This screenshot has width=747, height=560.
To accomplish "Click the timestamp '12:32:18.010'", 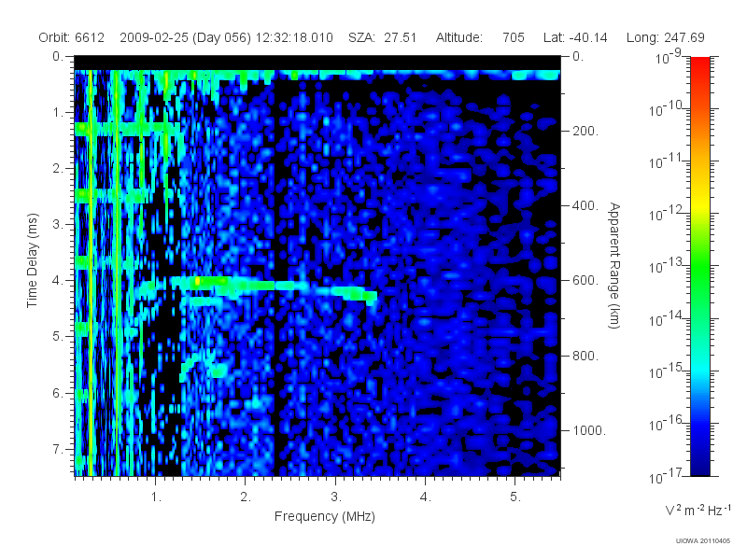I will tap(294, 37).
